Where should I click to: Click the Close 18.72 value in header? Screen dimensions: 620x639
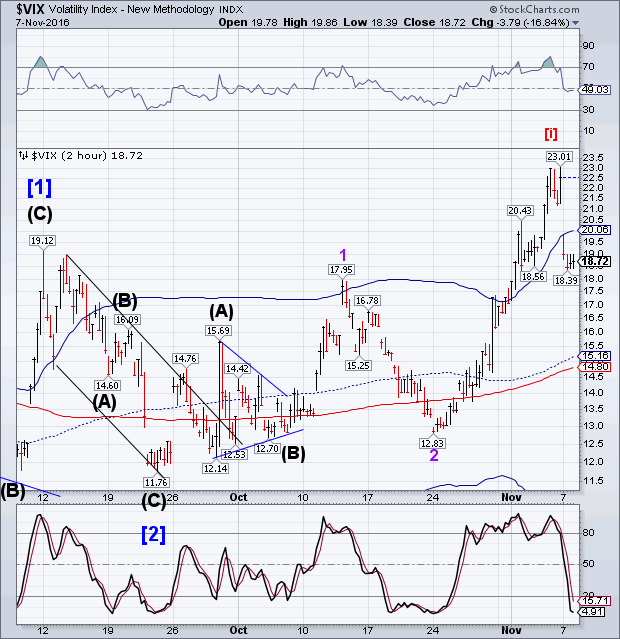pyautogui.click(x=434, y=22)
